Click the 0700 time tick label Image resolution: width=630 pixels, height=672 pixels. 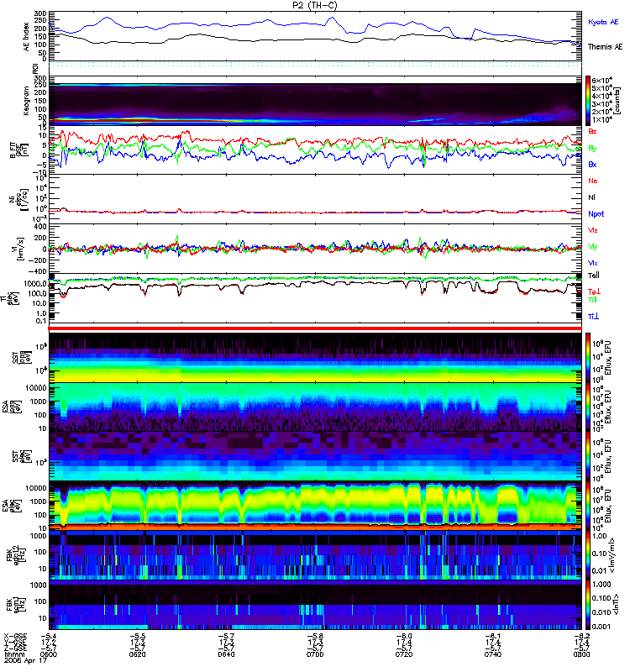[315, 654]
